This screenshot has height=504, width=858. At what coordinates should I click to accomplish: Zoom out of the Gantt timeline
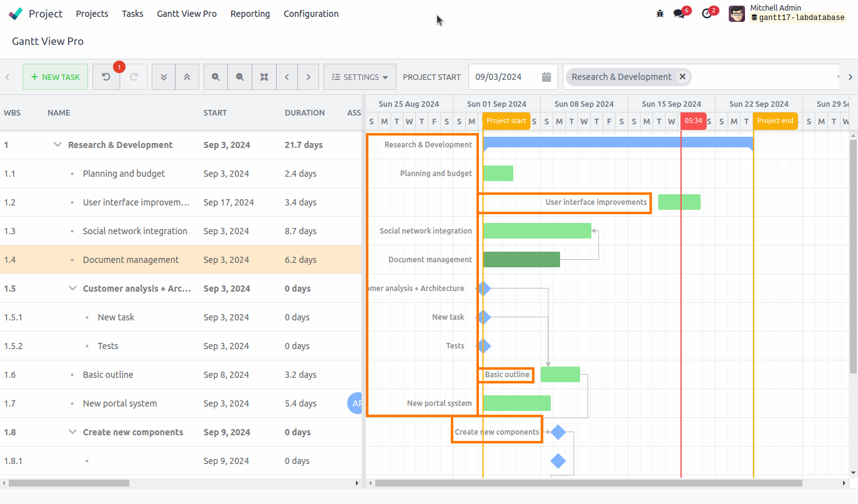tap(240, 77)
